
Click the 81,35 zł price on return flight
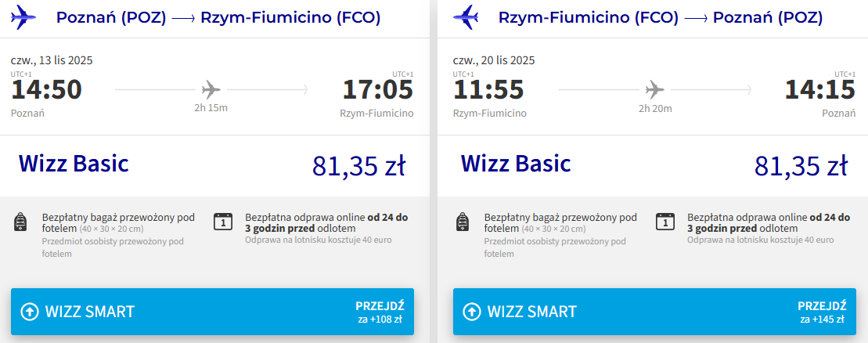click(x=801, y=166)
